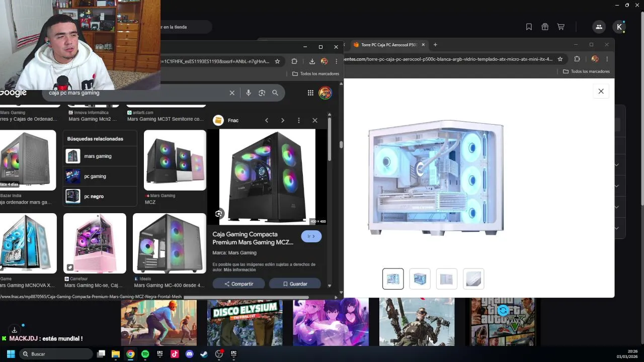The width and height of the screenshot is (644, 362).
Task: Open the Idealo Mars Gaming MC-400 image
Action: 169,243
